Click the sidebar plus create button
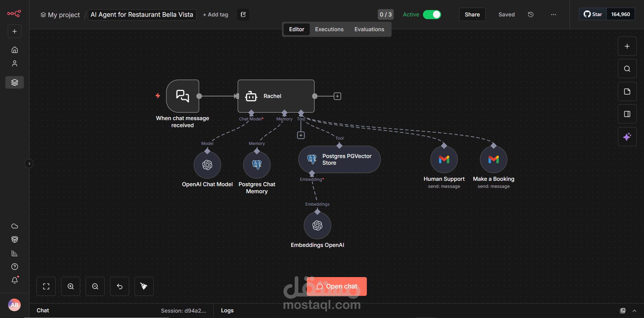The height and width of the screenshot is (318, 644). pyautogui.click(x=14, y=32)
